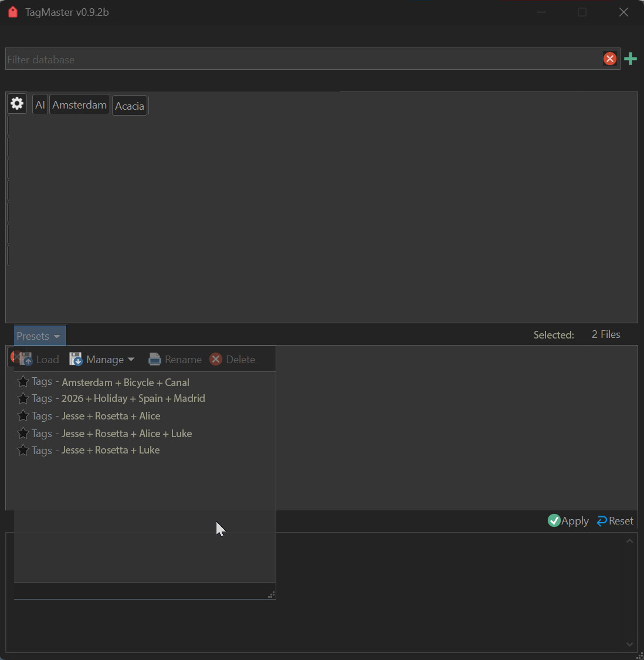
Task: Click the red clear filter icon
Action: 610,59
